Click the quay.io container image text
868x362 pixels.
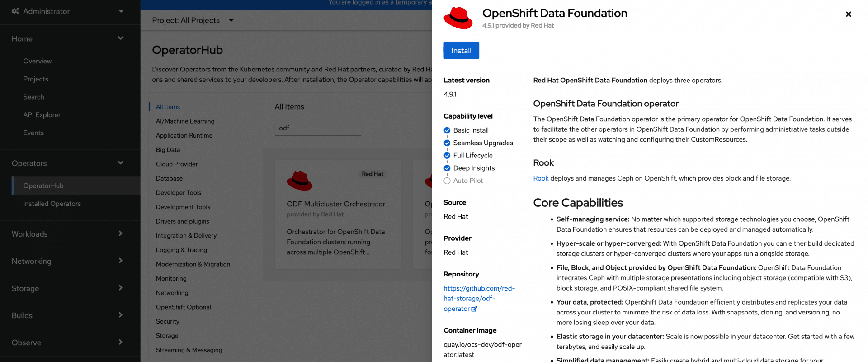click(x=482, y=350)
